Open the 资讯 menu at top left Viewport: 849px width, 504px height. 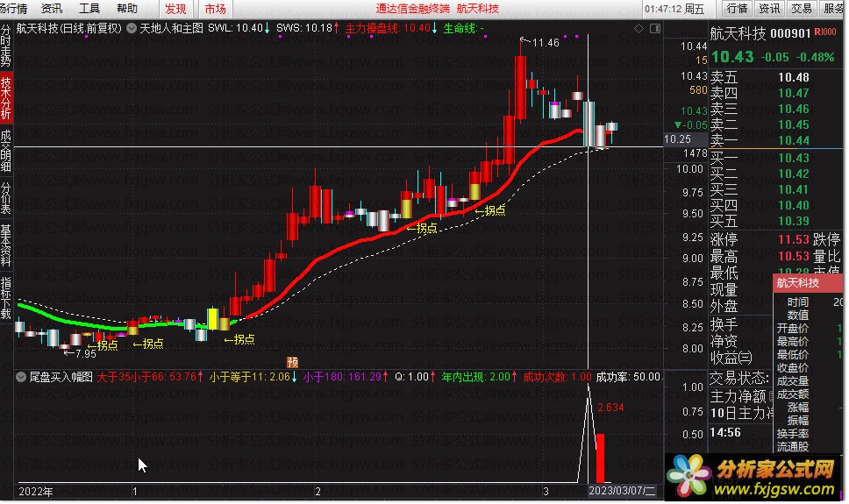[x=52, y=9]
